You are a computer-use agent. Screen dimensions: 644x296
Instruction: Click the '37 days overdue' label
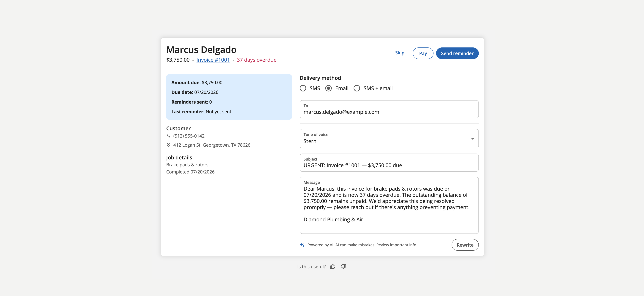coord(257,60)
